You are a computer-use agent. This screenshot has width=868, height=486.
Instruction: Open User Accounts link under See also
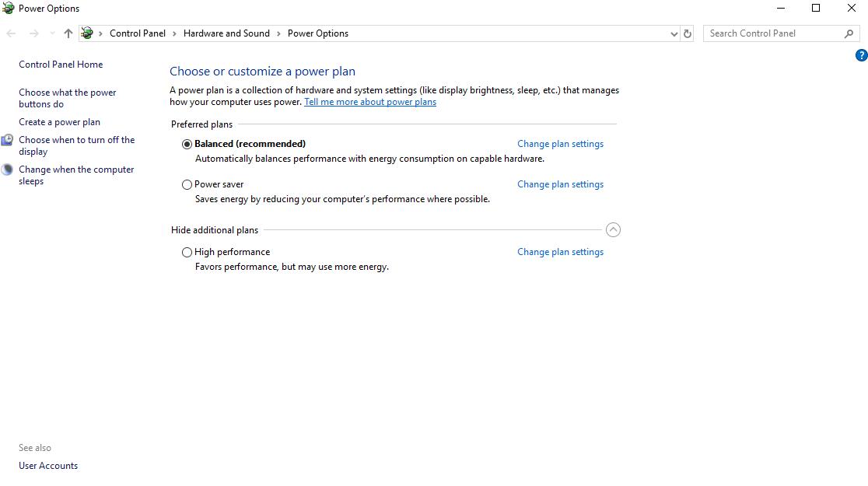48,466
